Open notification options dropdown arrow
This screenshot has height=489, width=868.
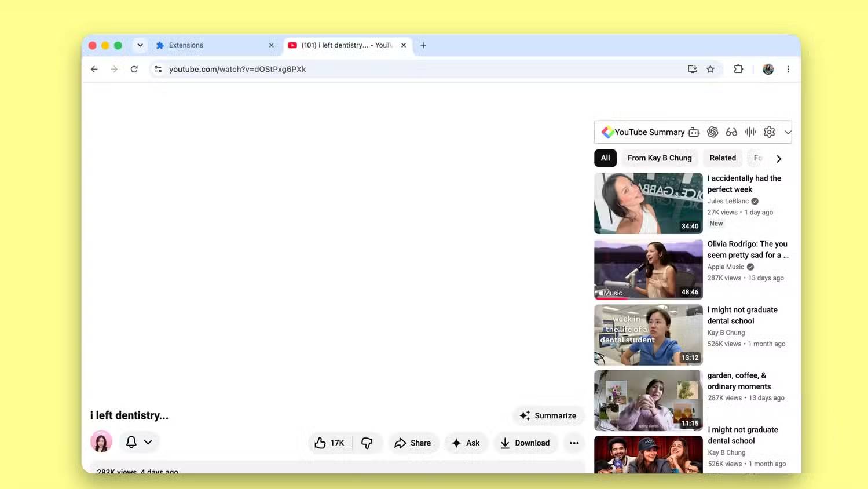pos(148,442)
